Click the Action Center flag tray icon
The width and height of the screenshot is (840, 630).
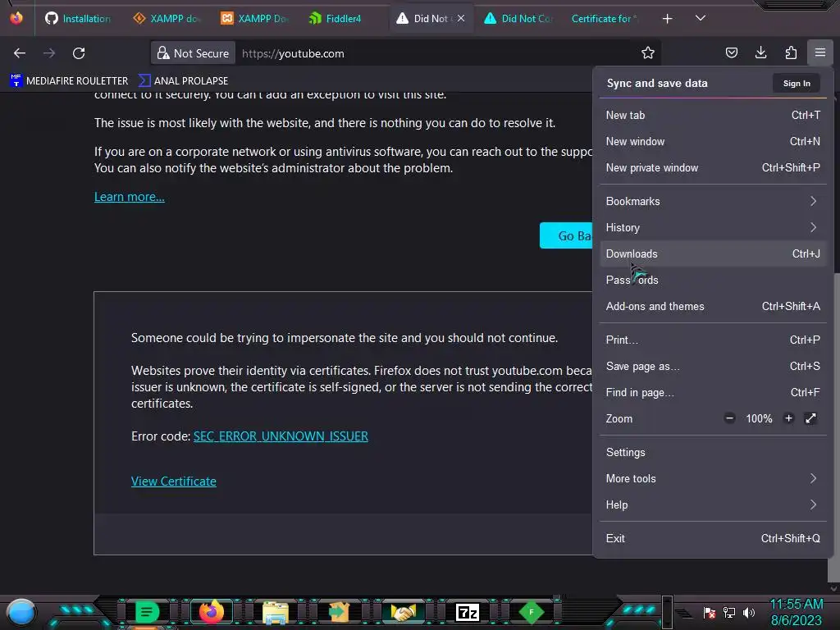[x=710, y=612]
